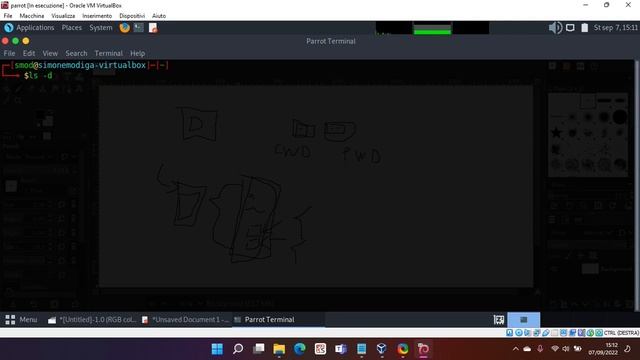The width and height of the screenshot is (640, 360).
Task: Open VirtualBox Aiuto menu
Action: (x=159, y=16)
